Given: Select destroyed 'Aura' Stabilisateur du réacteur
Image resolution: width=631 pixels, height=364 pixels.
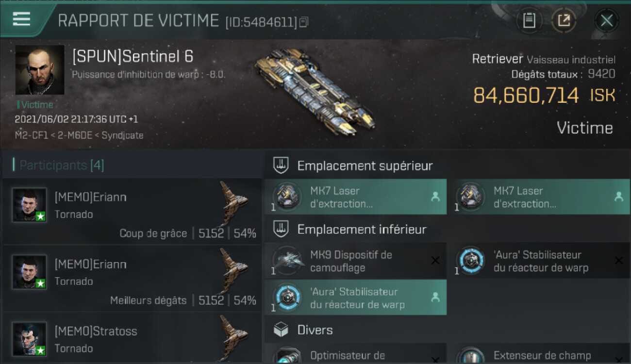Looking at the screenshot, I should (x=539, y=261).
